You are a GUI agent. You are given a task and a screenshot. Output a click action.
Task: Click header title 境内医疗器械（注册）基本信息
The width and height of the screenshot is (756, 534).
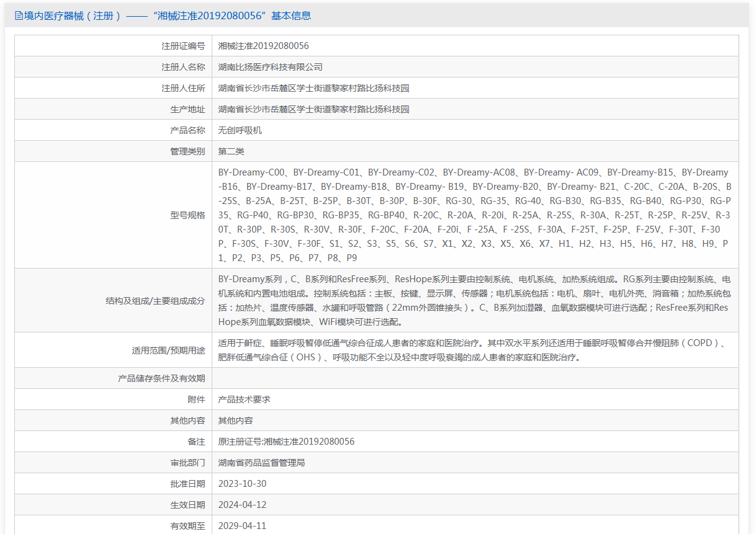coord(168,16)
